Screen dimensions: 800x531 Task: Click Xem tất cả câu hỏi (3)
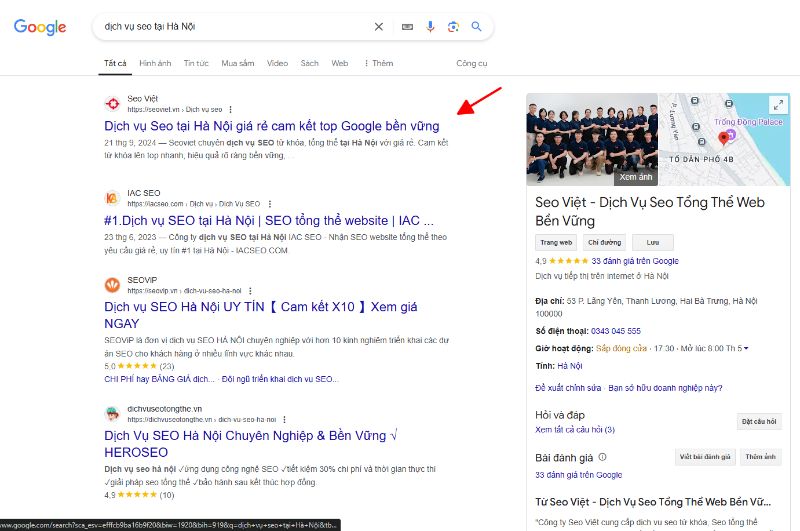575,429
